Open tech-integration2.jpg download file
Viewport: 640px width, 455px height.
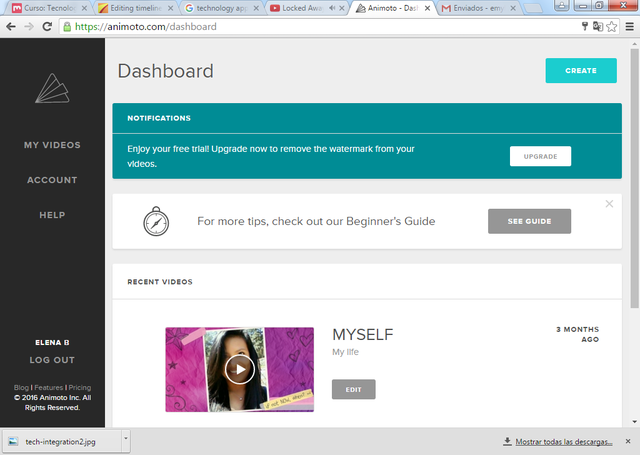(x=60, y=442)
